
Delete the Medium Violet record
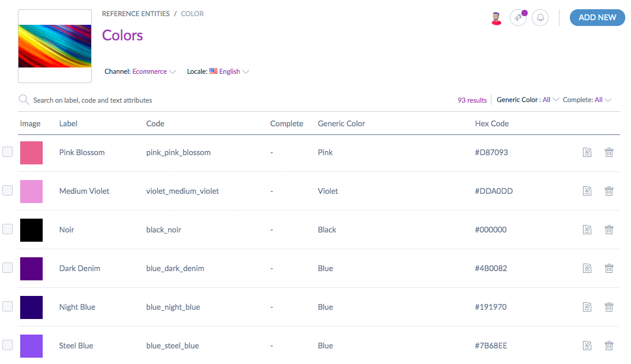[609, 191]
